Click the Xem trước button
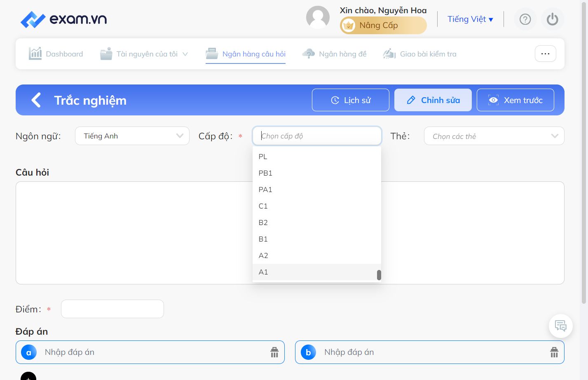Viewport: 588px width, 380px height. pos(515,100)
